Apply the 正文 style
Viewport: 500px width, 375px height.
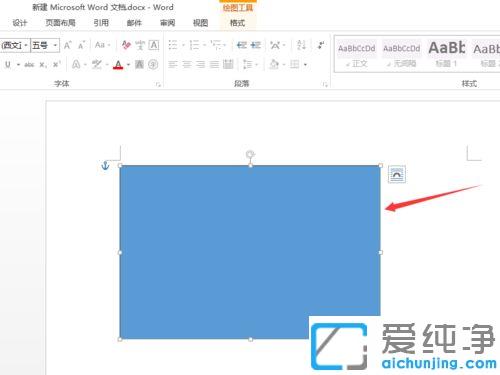tap(357, 55)
